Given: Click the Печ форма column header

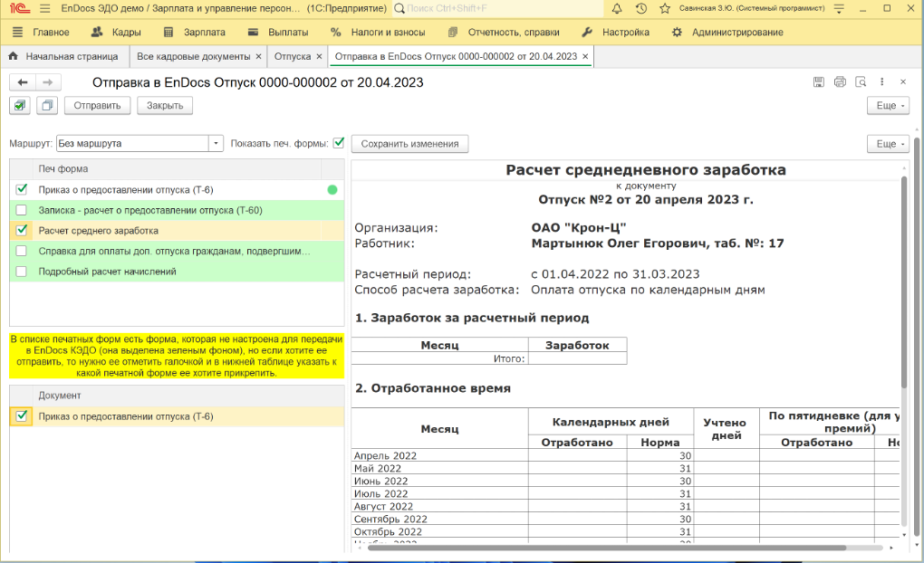Looking at the screenshot, I should tap(177, 168).
